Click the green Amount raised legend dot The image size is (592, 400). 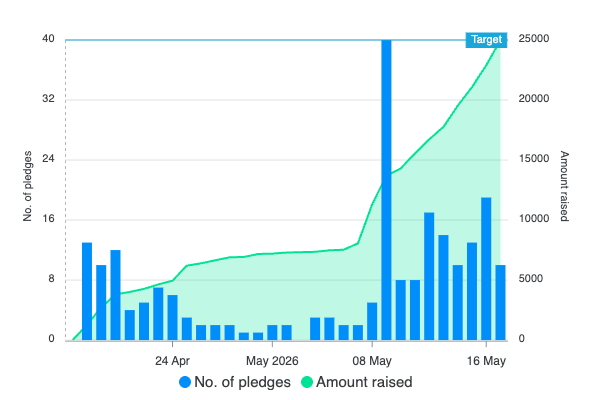307,382
